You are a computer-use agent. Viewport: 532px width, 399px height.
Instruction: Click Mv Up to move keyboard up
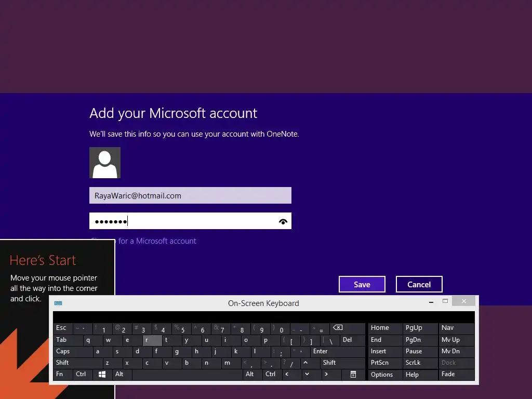(456, 340)
